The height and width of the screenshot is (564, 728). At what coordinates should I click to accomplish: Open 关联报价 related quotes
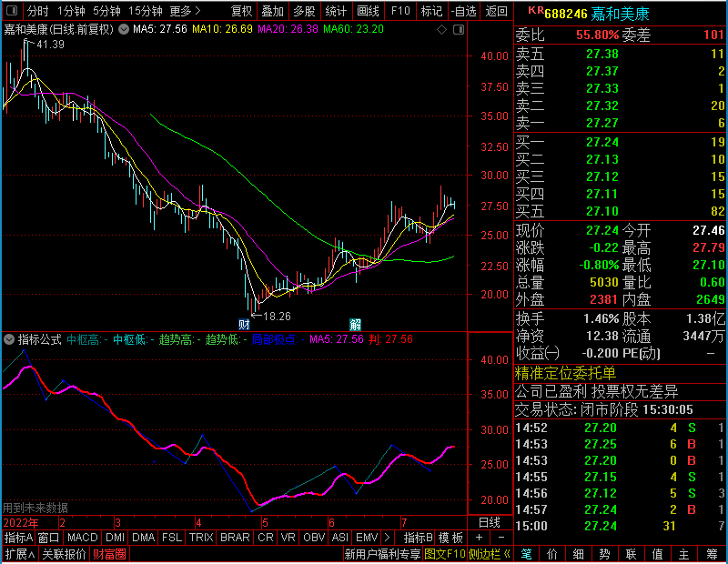tap(64, 554)
